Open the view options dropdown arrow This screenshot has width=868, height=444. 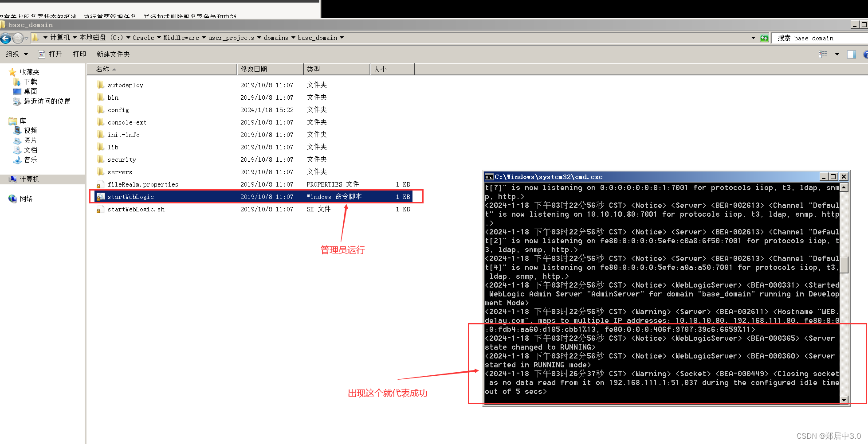tap(837, 54)
